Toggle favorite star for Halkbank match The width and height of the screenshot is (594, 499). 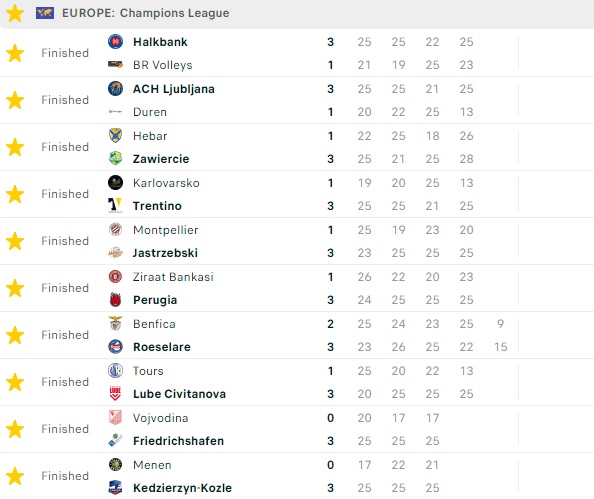point(15,53)
